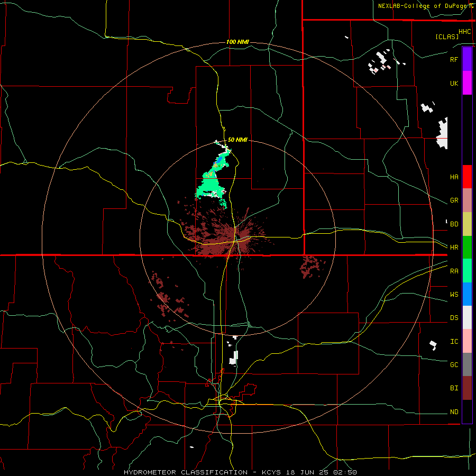Click the brown echo patch east of radar
The image size is (476, 476).
[x=311, y=267]
